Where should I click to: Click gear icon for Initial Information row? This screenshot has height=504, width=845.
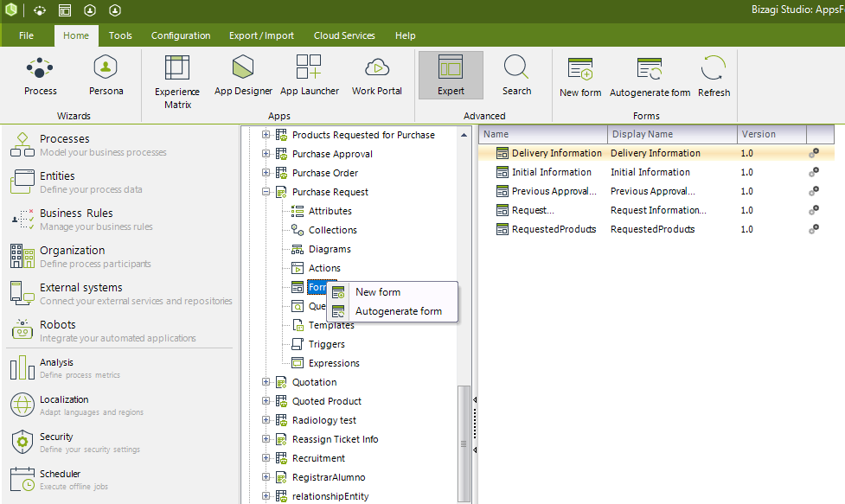click(x=814, y=172)
